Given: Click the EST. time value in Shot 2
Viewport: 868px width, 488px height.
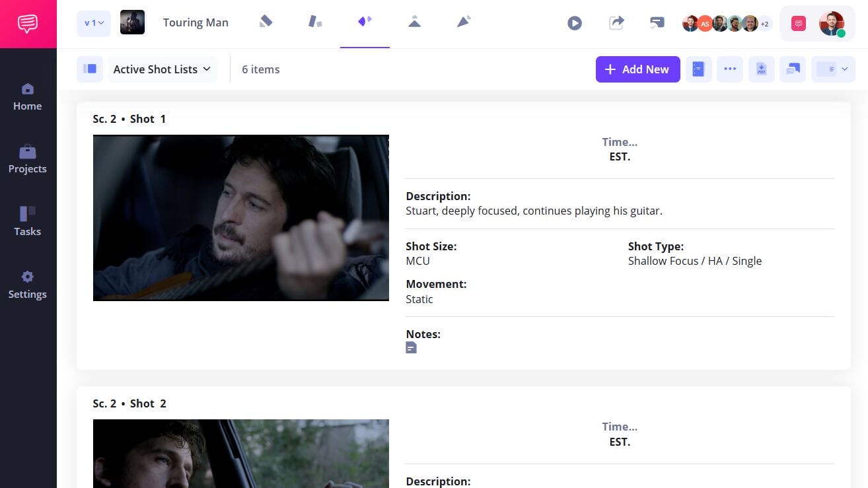Looking at the screenshot, I should pyautogui.click(x=620, y=442).
